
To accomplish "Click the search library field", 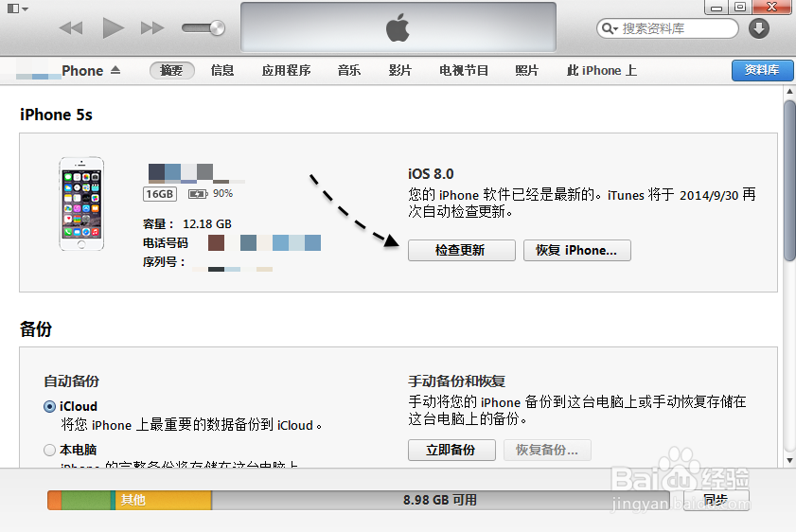I will [x=667, y=28].
